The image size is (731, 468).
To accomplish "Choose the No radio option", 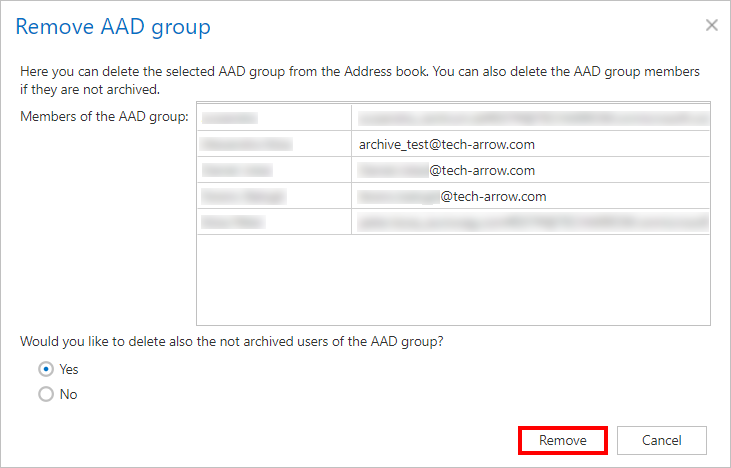I will [46, 395].
